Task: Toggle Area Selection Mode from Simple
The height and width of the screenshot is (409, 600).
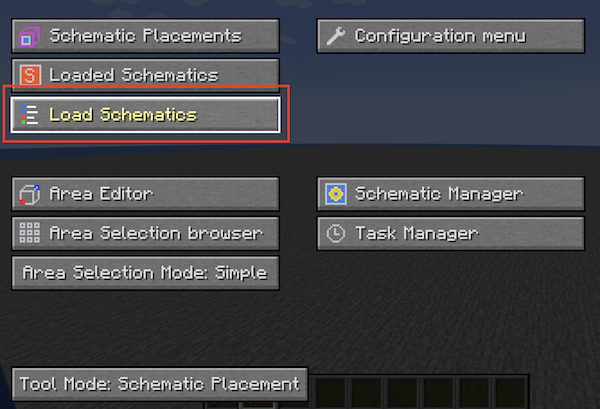Action: [x=145, y=273]
